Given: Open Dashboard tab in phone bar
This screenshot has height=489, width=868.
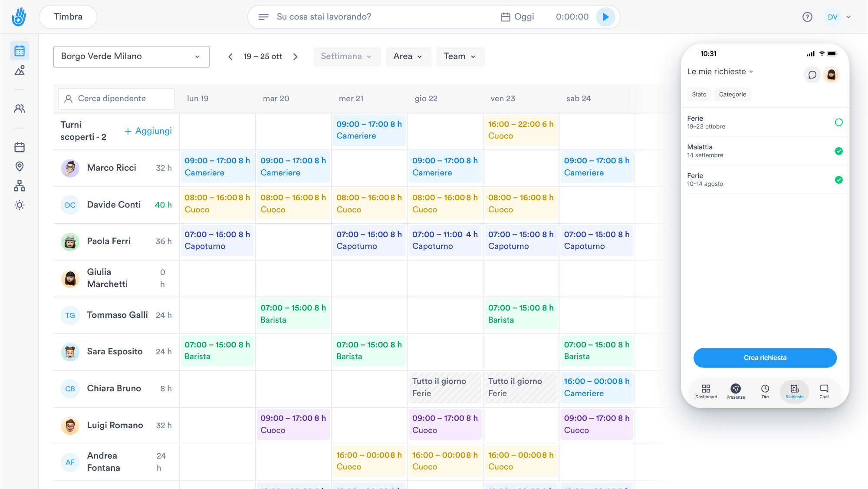Looking at the screenshot, I should pos(706,391).
